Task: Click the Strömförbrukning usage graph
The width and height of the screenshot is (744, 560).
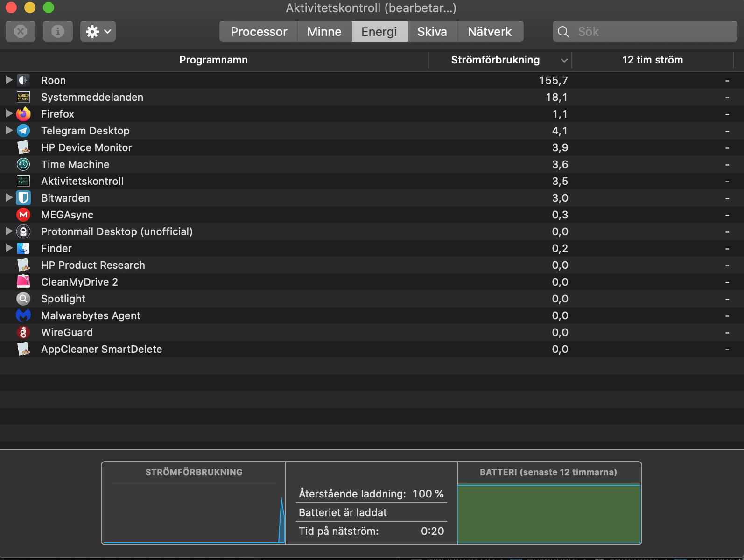Action: coord(194,513)
